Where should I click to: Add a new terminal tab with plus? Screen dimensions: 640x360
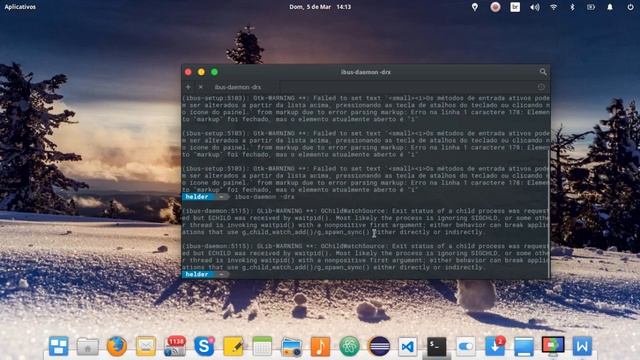coord(188,87)
